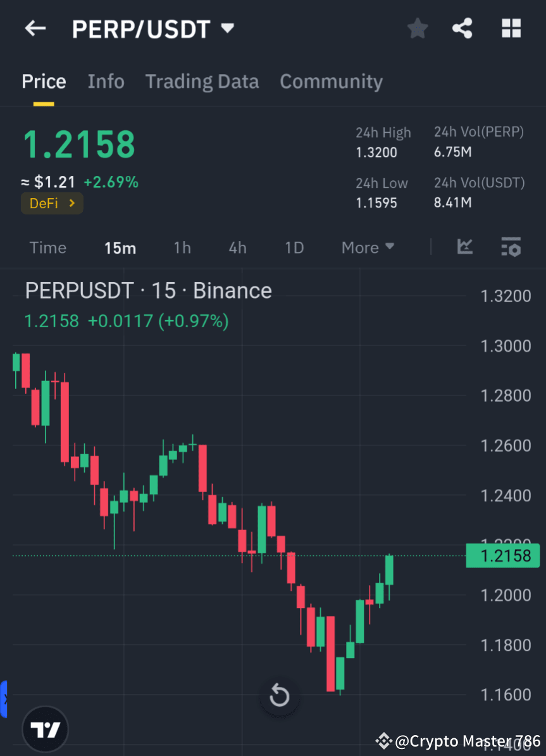
Task: Enable the 1D timeframe view
Action: 294,247
